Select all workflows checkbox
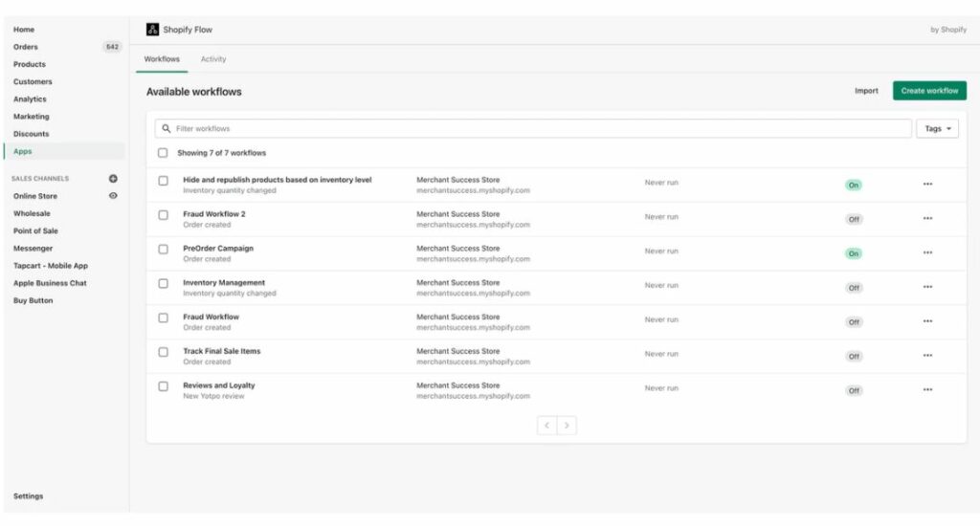Viewport: 980px width, 526px height. pos(163,153)
